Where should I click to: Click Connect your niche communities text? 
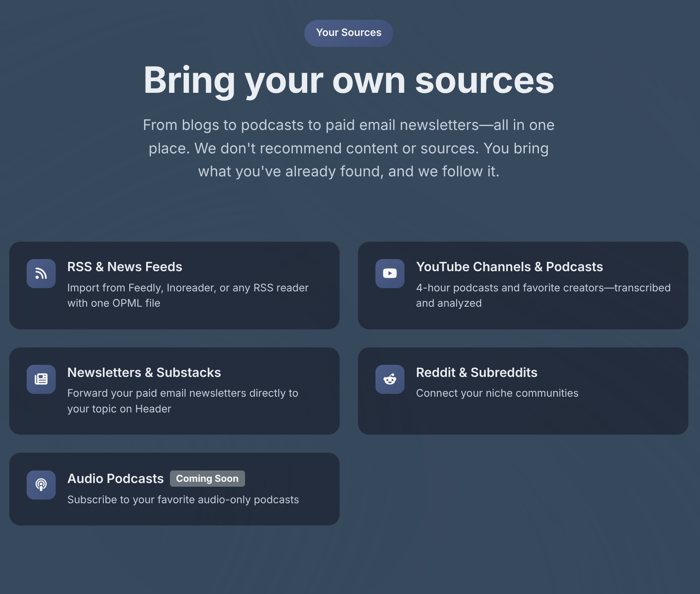(x=497, y=393)
